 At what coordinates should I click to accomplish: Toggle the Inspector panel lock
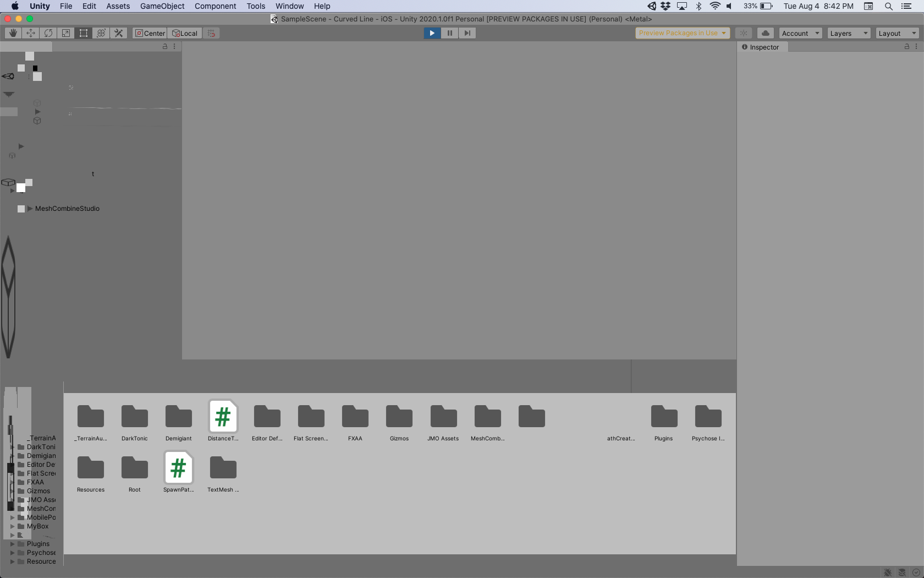pos(907,47)
